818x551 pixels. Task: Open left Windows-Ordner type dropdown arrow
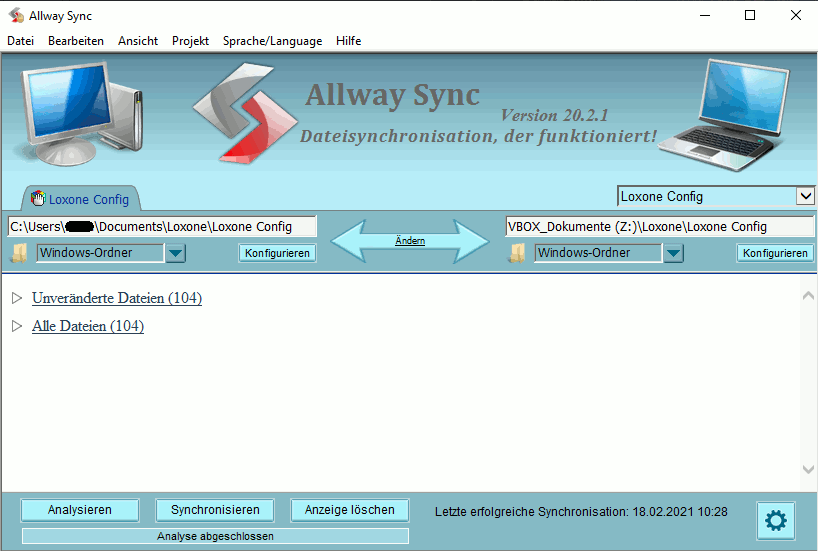(x=175, y=254)
